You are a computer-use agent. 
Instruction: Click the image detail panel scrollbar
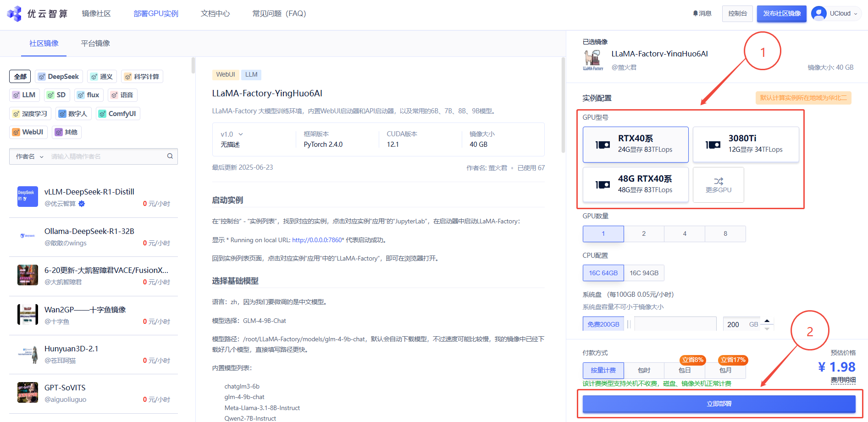(x=563, y=105)
